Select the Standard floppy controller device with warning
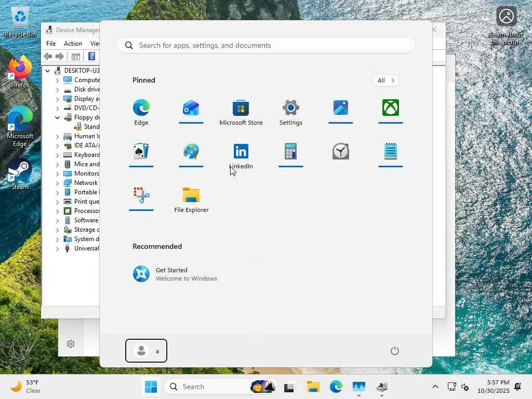This screenshot has width=532, height=399. (87, 127)
